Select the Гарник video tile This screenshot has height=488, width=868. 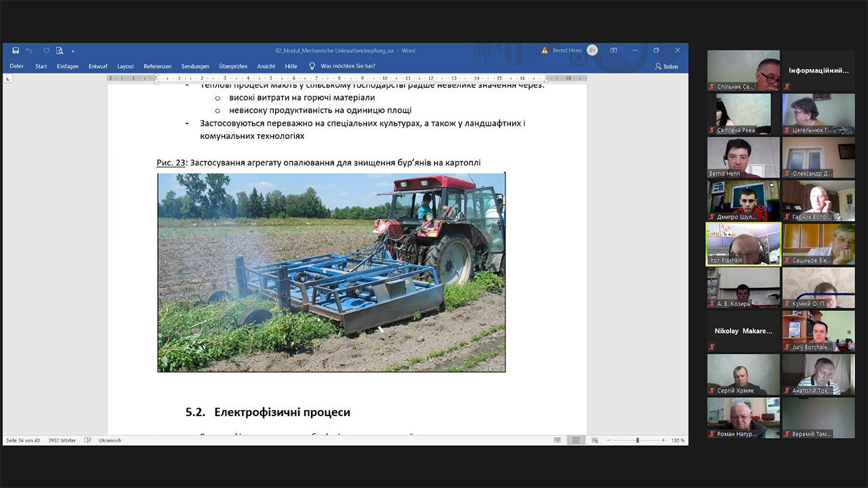819,201
